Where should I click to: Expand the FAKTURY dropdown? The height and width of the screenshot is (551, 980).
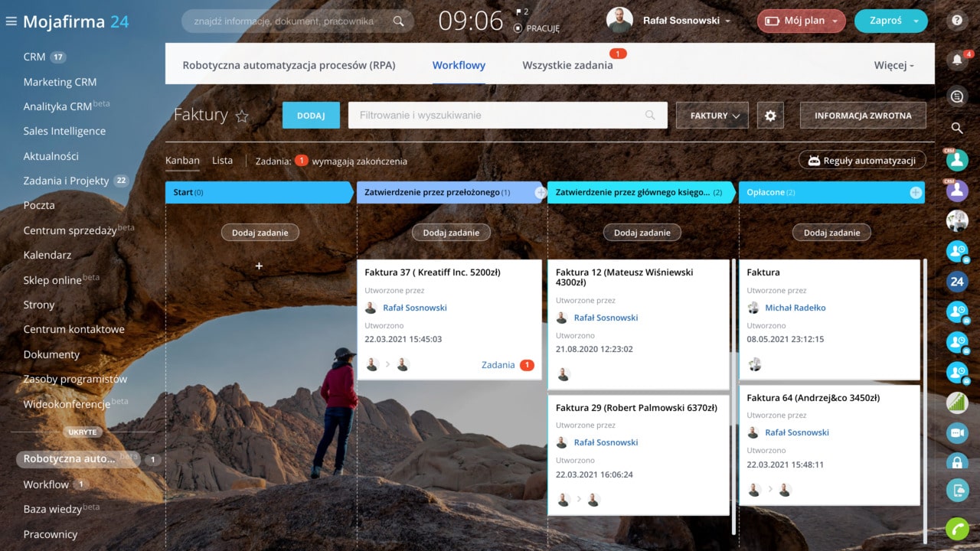coord(711,116)
